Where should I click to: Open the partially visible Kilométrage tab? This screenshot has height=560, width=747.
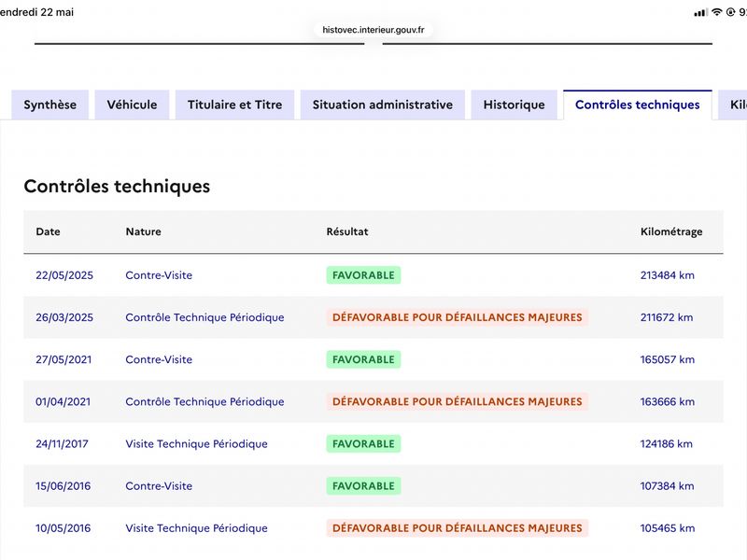pos(734,105)
